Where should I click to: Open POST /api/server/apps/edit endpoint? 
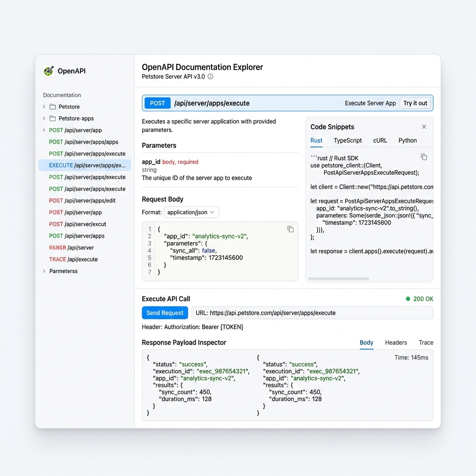[x=82, y=201]
